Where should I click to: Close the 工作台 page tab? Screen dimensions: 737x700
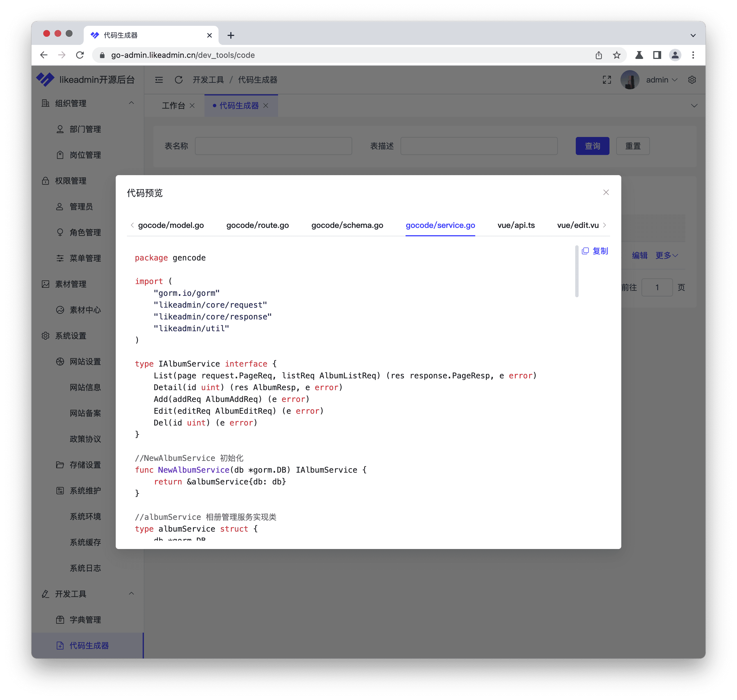192,106
